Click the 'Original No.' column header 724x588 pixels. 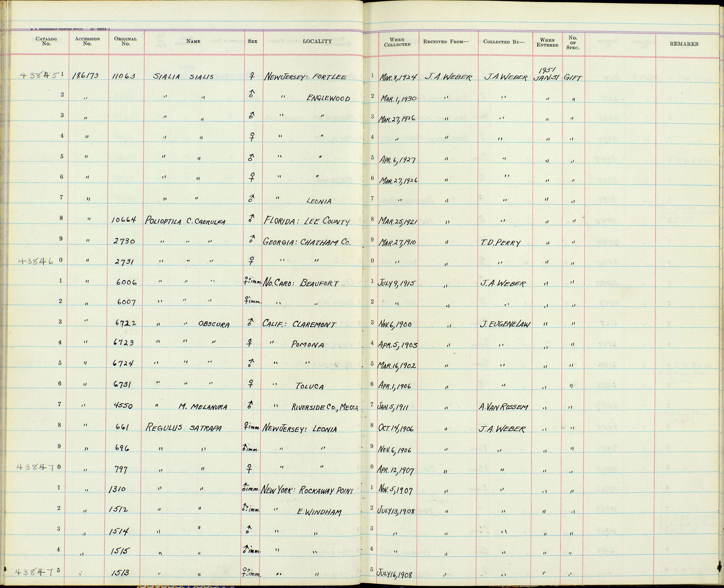pyautogui.click(x=125, y=41)
